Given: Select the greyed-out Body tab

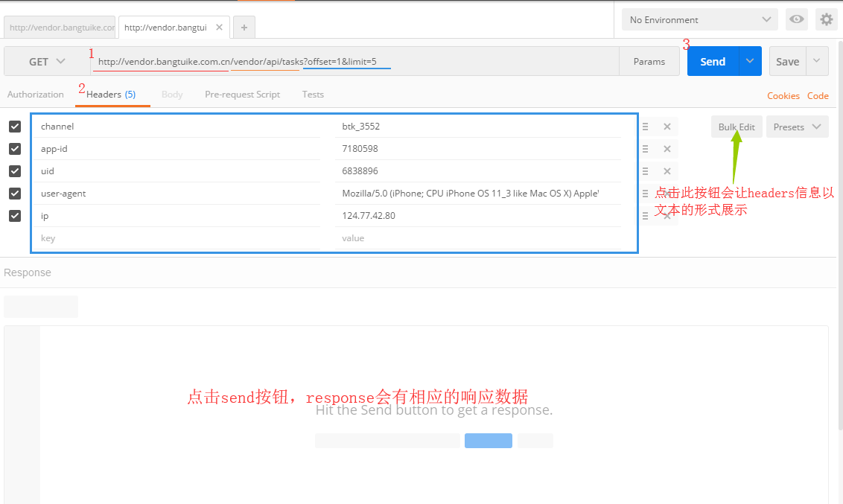Looking at the screenshot, I should 172,95.
